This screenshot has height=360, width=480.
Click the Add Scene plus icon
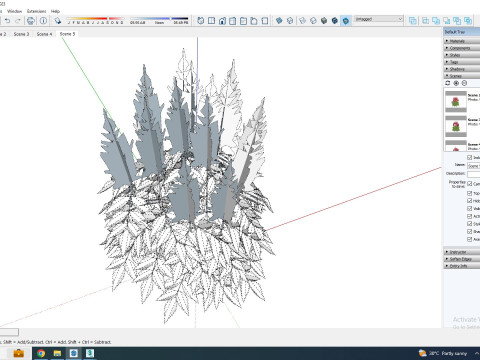(456, 83)
